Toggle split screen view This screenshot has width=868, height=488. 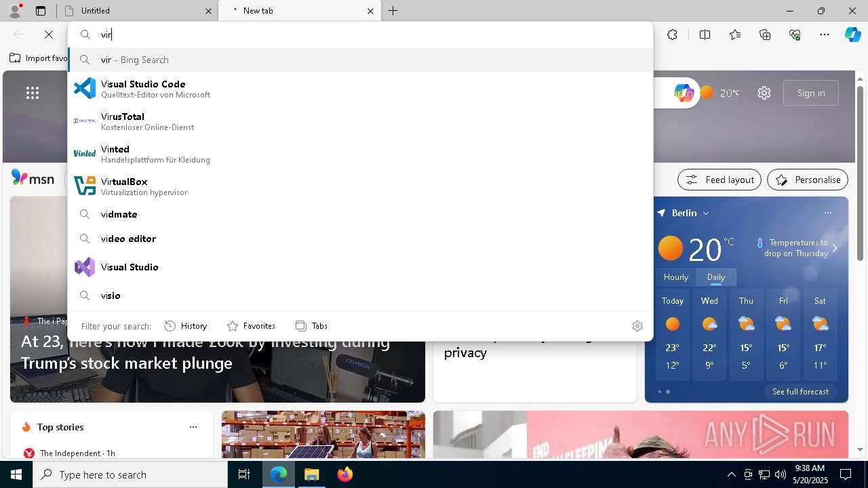point(705,35)
